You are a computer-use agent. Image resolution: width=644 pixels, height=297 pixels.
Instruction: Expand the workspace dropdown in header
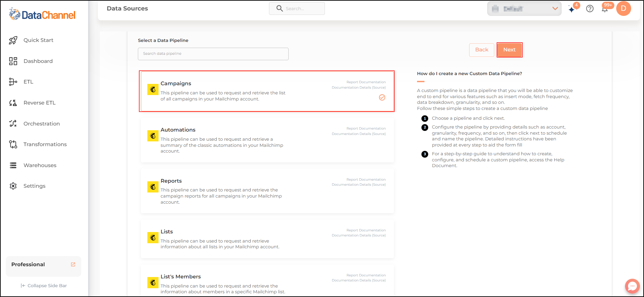tap(524, 9)
